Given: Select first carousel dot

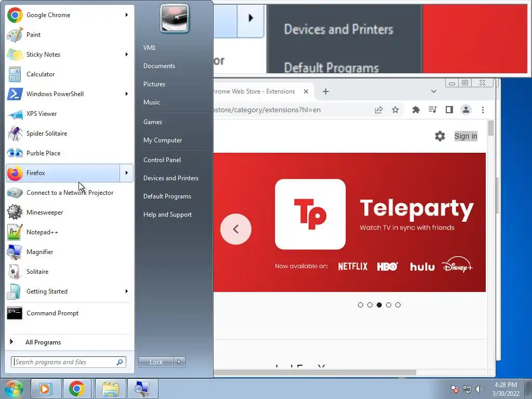Looking at the screenshot, I should [x=361, y=305].
